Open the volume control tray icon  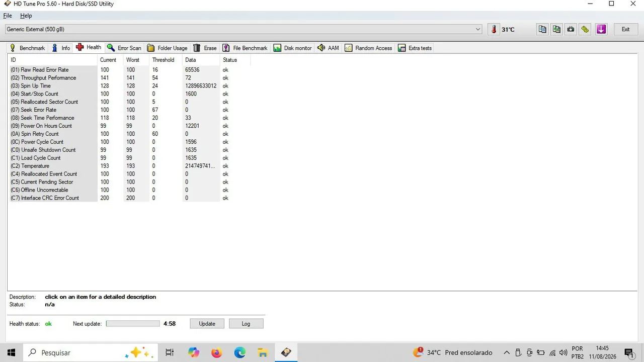click(x=563, y=352)
